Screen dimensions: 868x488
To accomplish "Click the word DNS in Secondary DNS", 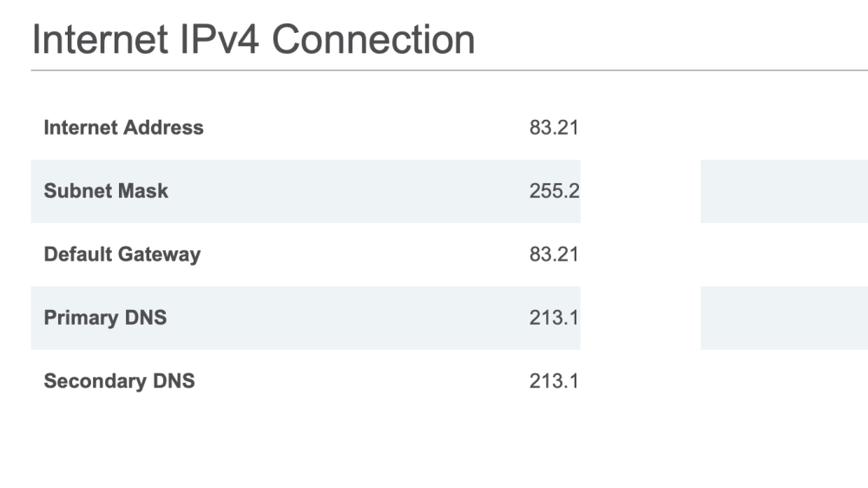I will [174, 381].
